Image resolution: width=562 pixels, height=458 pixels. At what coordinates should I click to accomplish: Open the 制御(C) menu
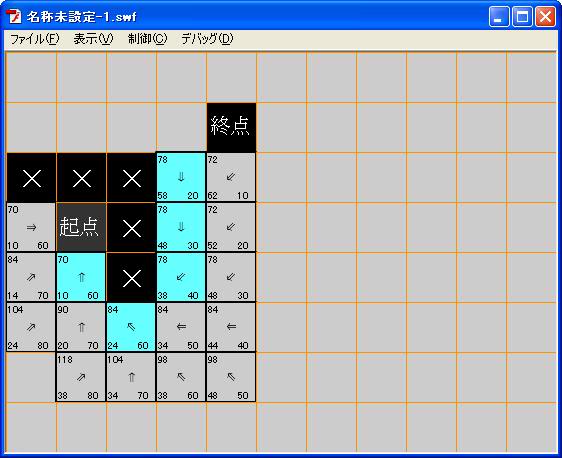point(147,39)
